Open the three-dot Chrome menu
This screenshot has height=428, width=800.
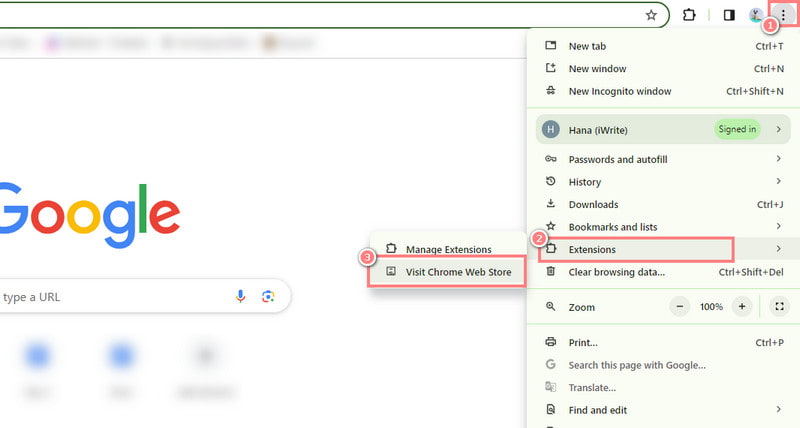tap(783, 15)
